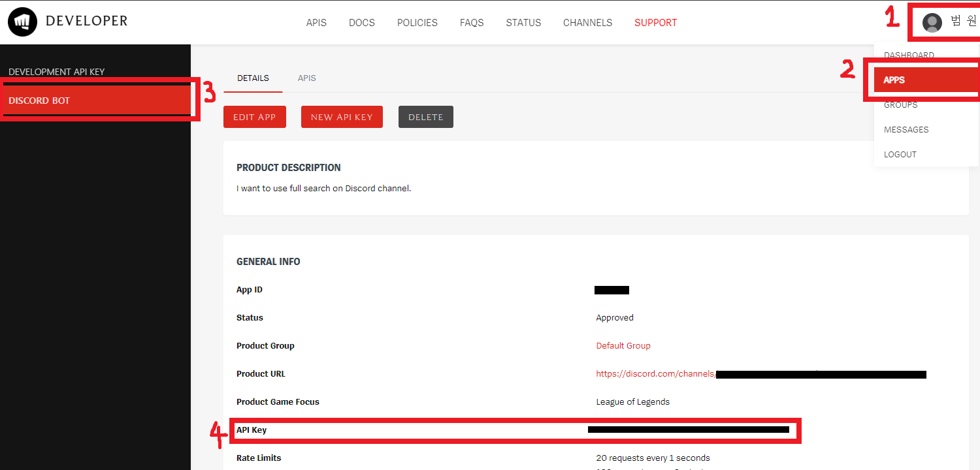
Task: Select DASHBOARD in the user dropdown
Action: coord(909,55)
